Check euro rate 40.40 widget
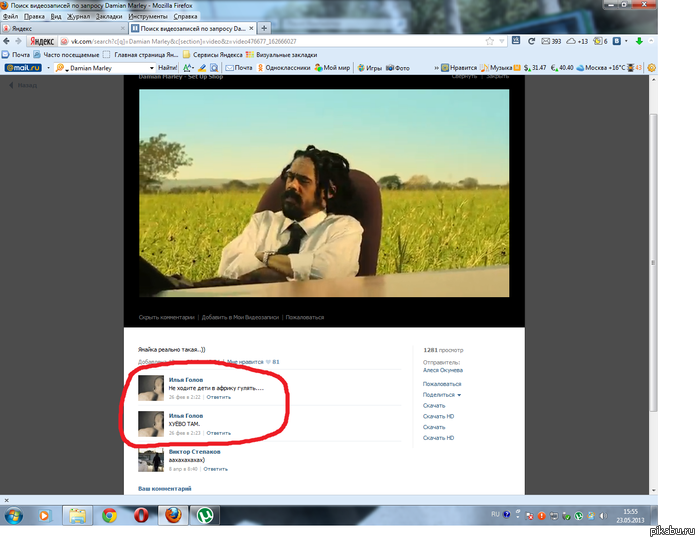This screenshot has width=700, height=542. click(562, 68)
